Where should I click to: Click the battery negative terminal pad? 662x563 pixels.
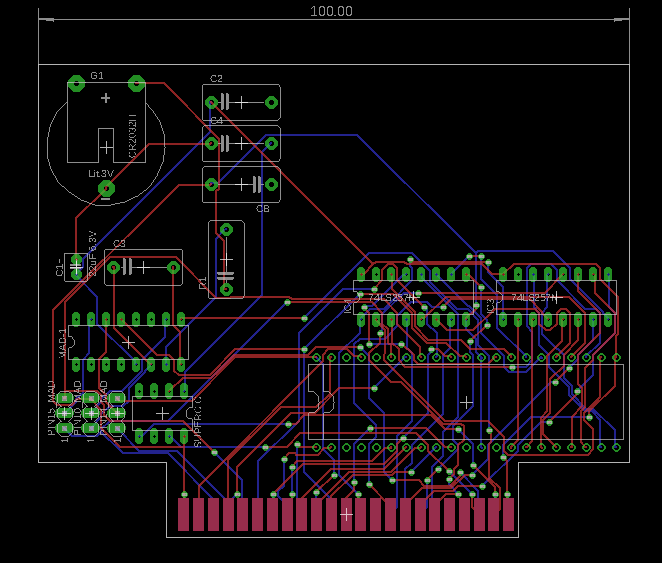tap(106, 188)
